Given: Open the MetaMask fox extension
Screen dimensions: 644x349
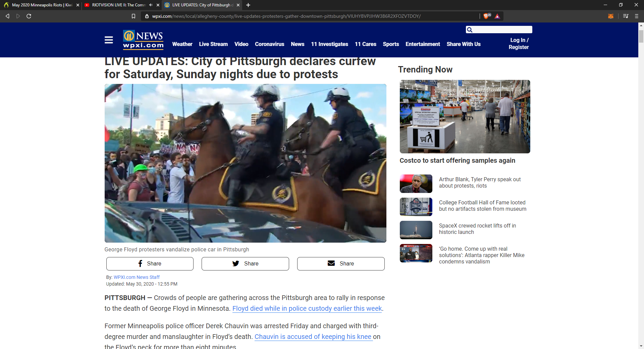Looking at the screenshot, I should [x=611, y=16].
